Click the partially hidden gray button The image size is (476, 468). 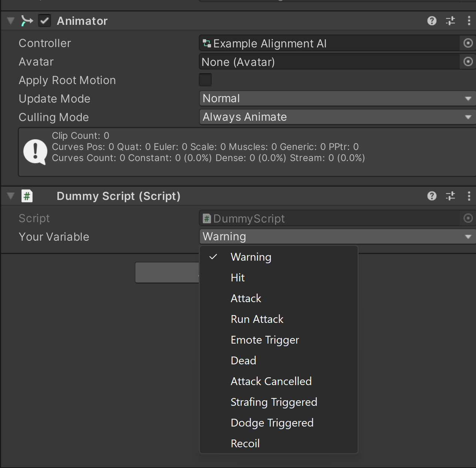pos(167,273)
